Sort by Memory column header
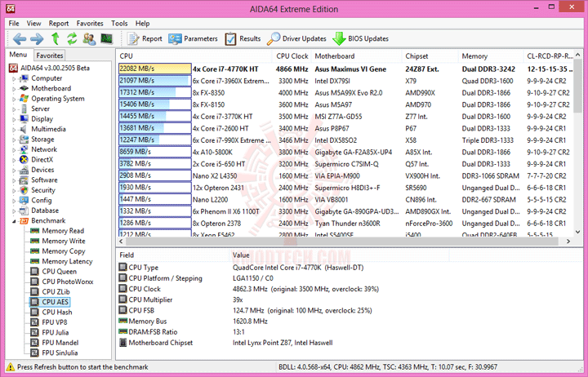Viewport: 588px width, 377px height. [x=491, y=55]
